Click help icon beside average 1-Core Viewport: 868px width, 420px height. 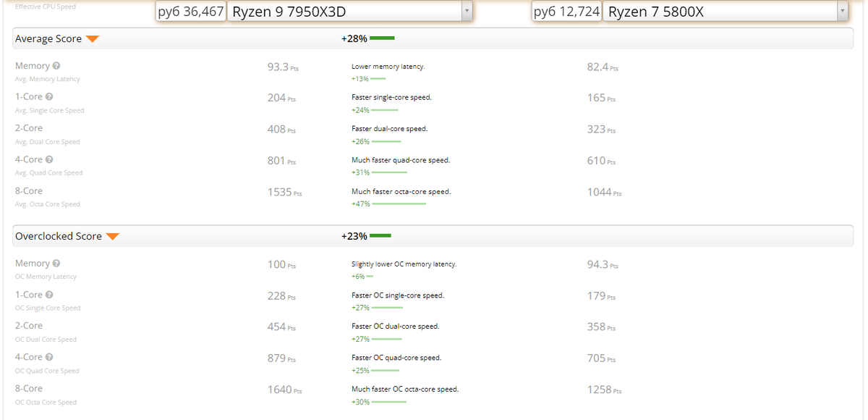(49, 97)
